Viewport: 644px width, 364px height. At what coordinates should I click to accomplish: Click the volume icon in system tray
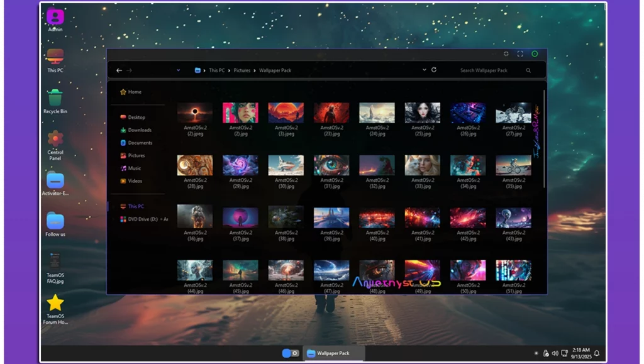pos(555,353)
